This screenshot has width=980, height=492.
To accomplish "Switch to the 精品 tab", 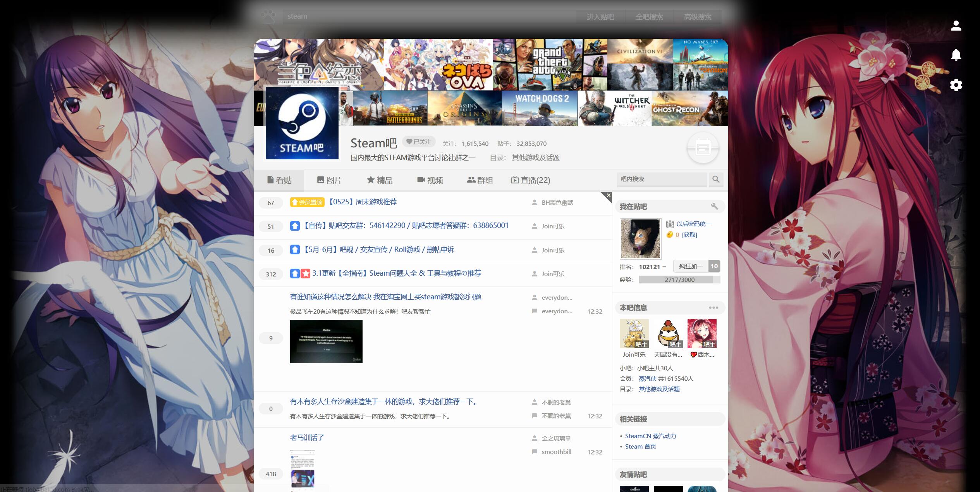I will (380, 180).
